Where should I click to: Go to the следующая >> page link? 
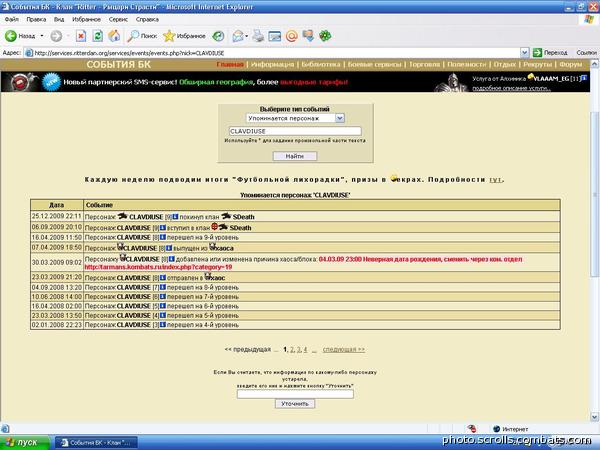point(344,349)
